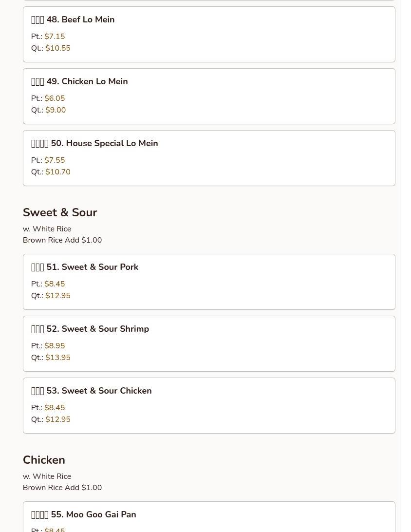Click Chicken Lo Mein pint price $6.05

point(55,98)
